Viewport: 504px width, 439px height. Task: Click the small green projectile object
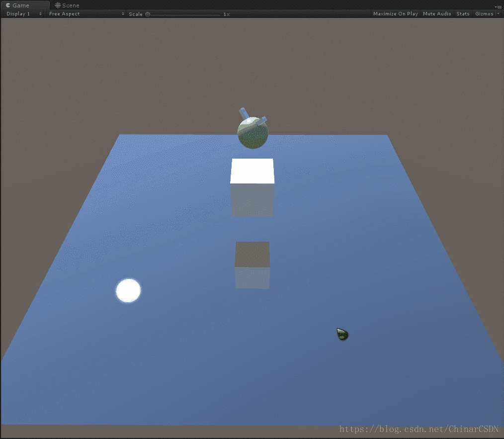tap(342, 334)
